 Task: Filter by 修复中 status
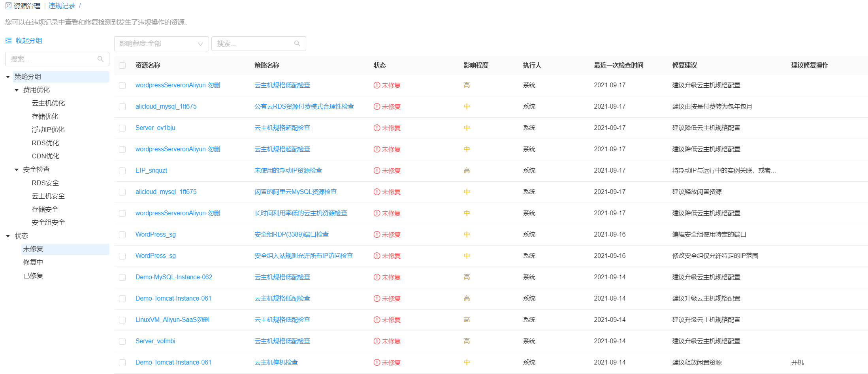click(33, 262)
